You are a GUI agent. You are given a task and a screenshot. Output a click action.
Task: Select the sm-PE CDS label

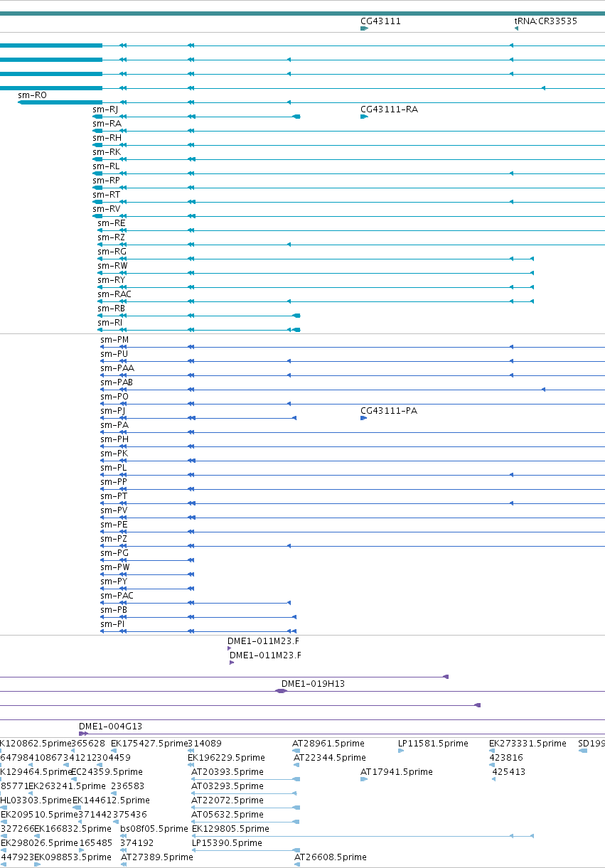pos(114,525)
